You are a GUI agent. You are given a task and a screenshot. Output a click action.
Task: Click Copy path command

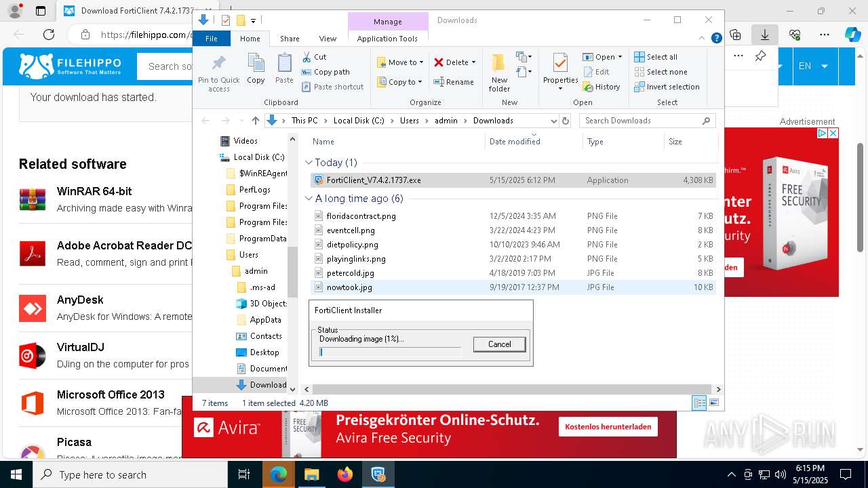[325, 72]
